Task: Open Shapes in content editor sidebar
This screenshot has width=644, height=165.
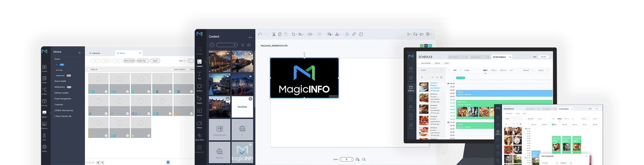Action: click(x=199, y=100)
